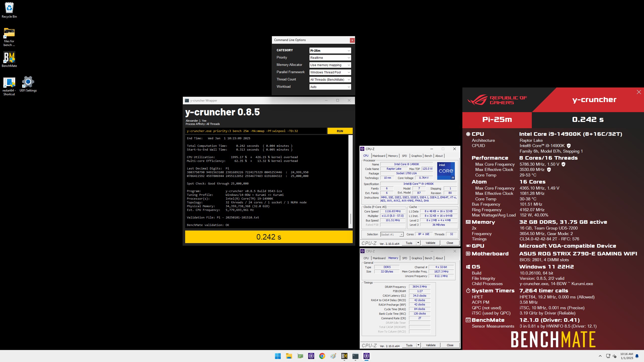
Task: Click Tools in the lower CPU-Z window
Action: click(x=409, y=345)
